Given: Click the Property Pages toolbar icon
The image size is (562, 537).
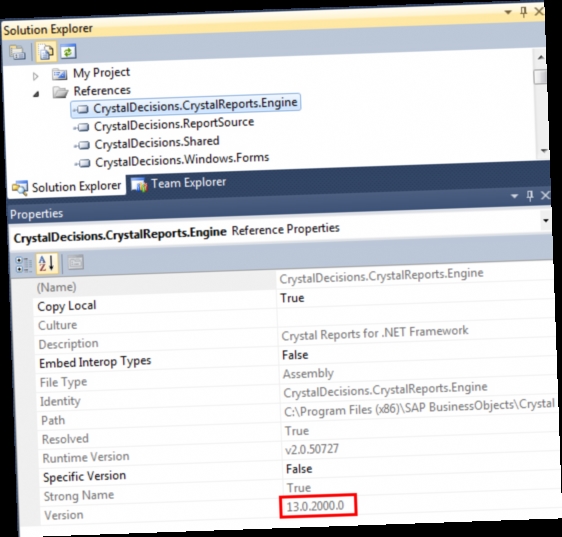Looking at the screenshot, I should point(76,263).
